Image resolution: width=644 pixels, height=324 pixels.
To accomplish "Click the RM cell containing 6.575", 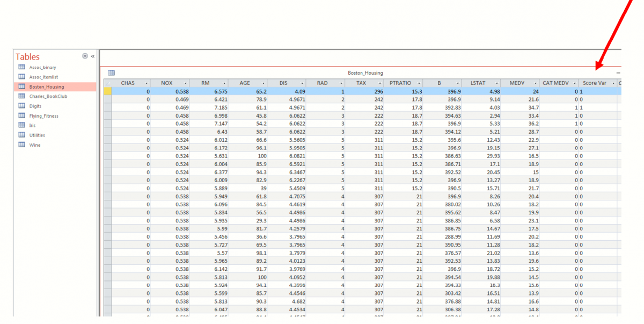I will coord(209,91).
